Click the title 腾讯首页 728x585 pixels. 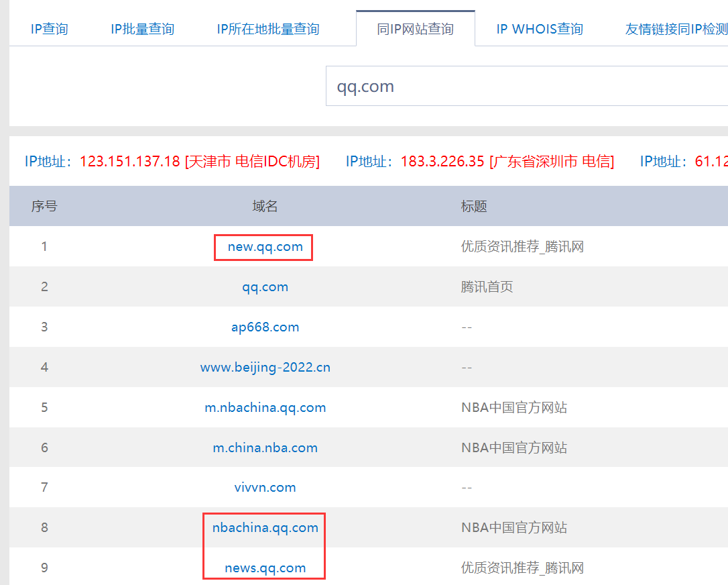(487, 286)
